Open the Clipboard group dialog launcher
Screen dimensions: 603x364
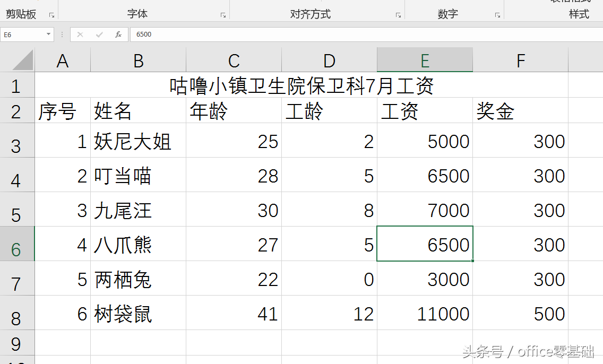pos(51,15)
